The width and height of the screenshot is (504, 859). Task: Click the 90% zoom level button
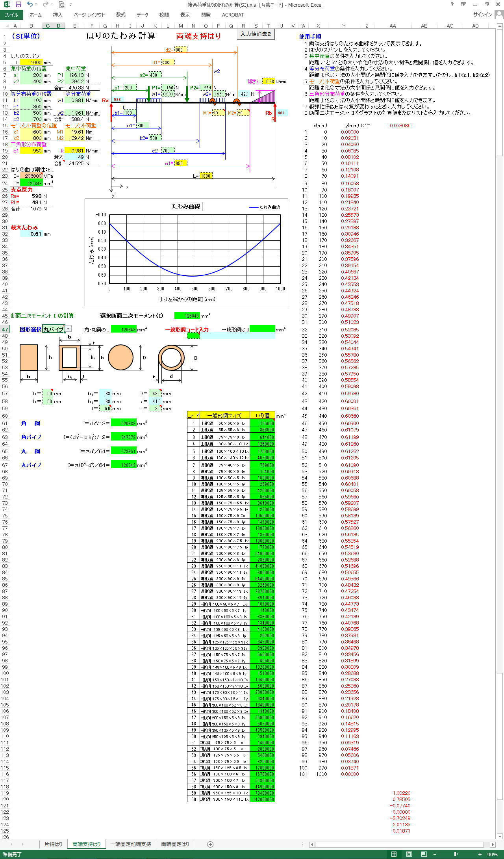(x=493, y=854)
